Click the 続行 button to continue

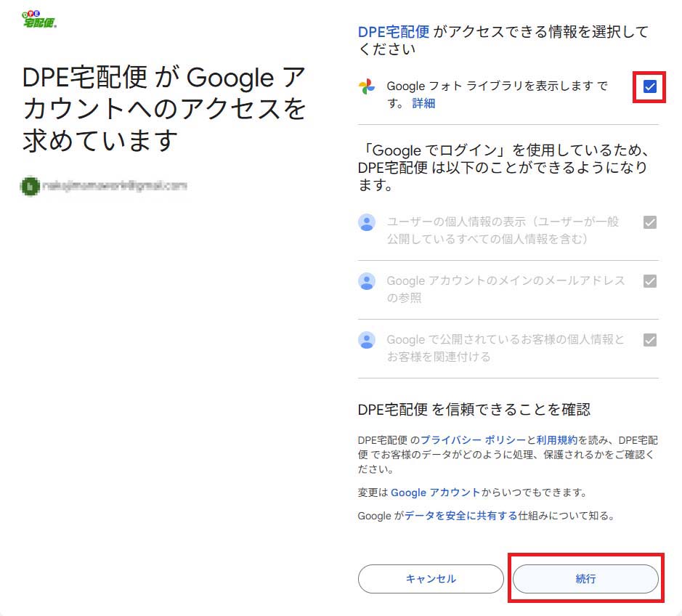coord(585,578)
